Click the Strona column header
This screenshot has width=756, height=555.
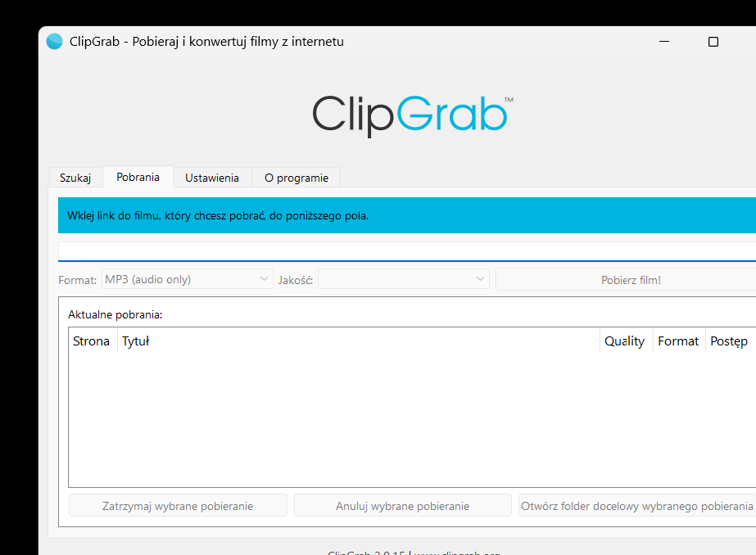(93, 341)
